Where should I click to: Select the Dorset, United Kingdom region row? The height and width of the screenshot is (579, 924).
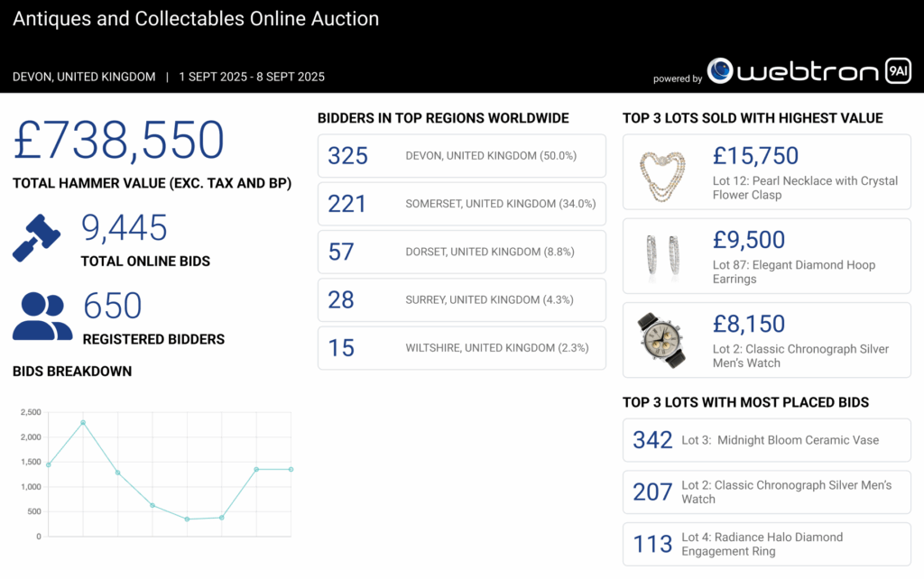coord(461,252)
